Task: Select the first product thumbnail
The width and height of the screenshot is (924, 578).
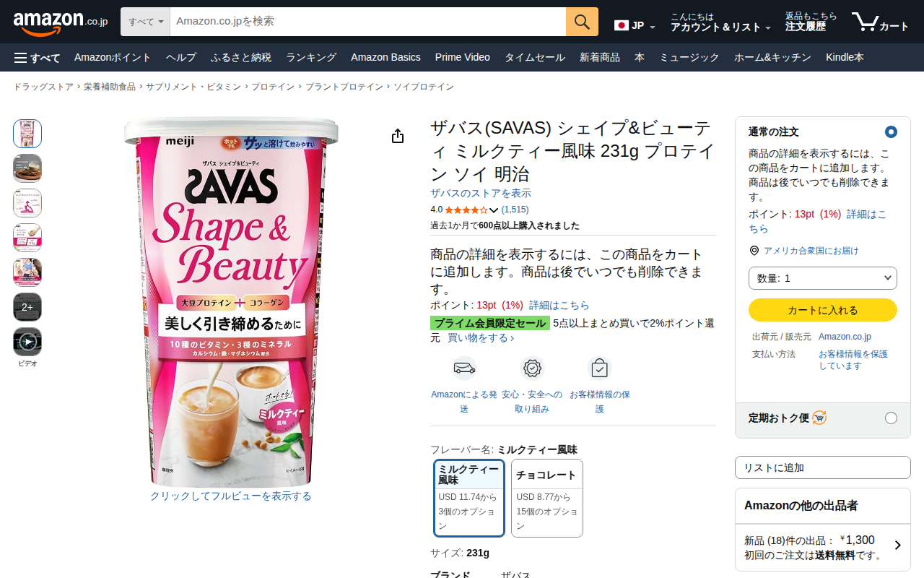Action: [x=27, y=134]
